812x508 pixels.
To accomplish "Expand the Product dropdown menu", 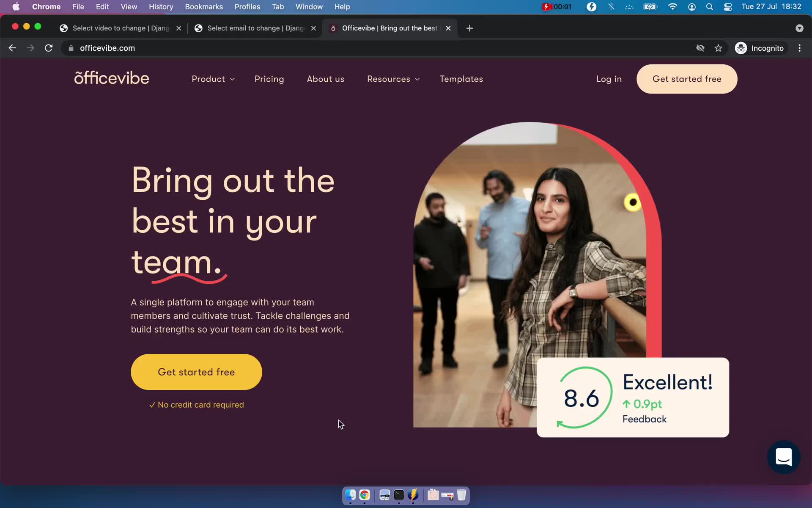I will click(214, 78).
